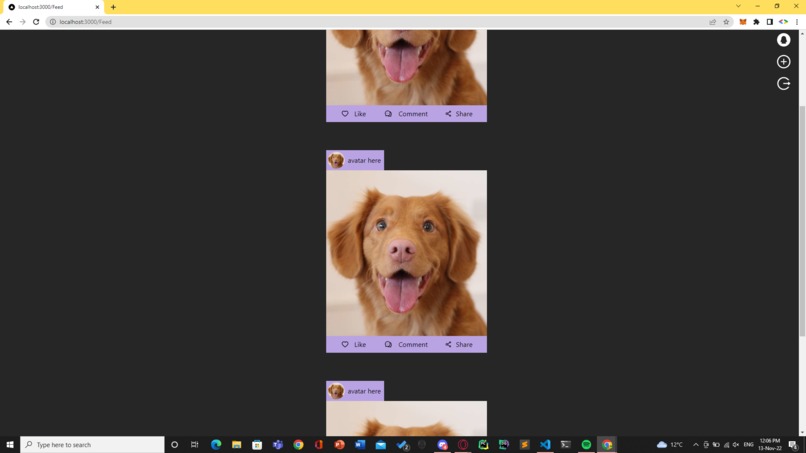Open the clock showing 12:06 PM

pyautogui.click(x=770, y=444)
